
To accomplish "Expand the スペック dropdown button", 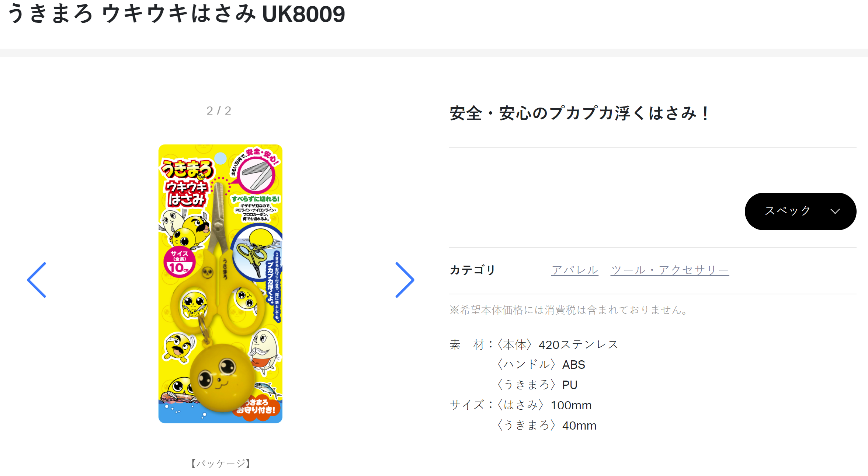I will point(800,211).
